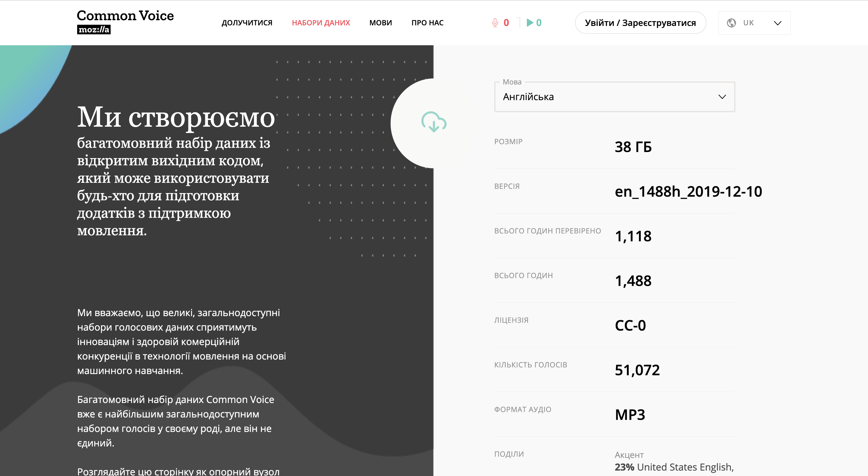Click the КІЛЬКІСТЬ ГОЛОСІВ label
This screenshot has height=476, width=868.
531,365
